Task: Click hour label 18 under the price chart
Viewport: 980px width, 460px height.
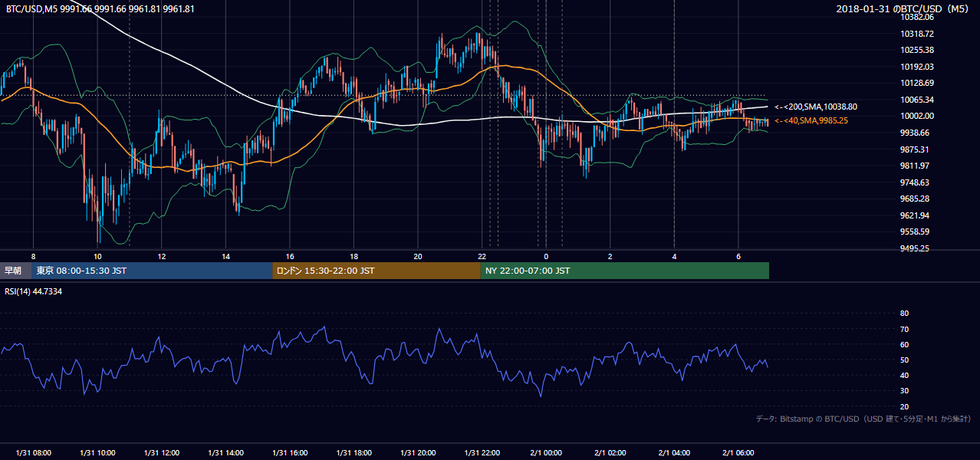Action: point(354,256)
